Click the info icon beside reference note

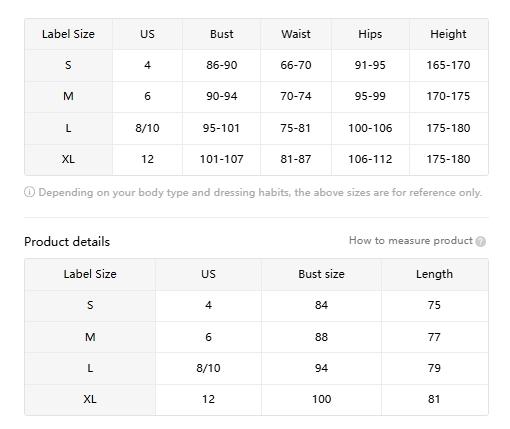click(x=29, y=192)
